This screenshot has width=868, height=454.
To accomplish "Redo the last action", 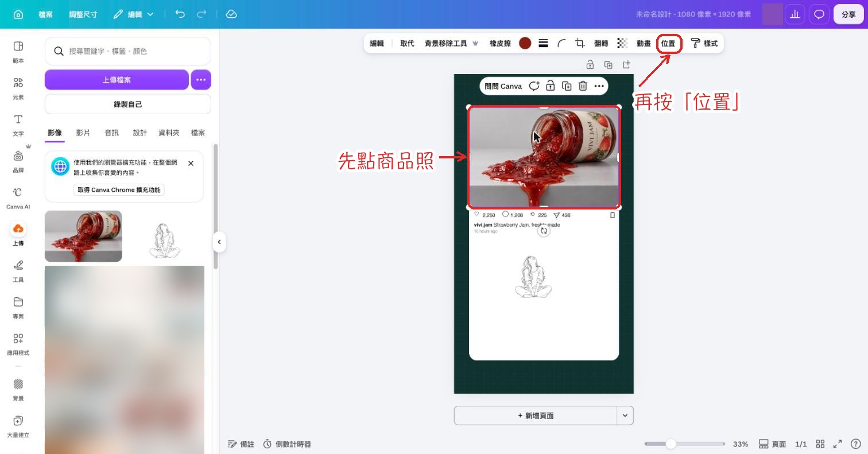I will point(201,14).
